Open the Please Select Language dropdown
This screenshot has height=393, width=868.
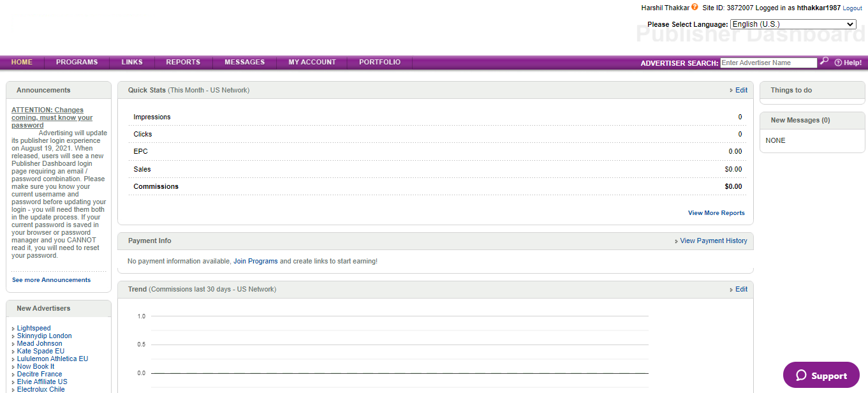[793, 24]
